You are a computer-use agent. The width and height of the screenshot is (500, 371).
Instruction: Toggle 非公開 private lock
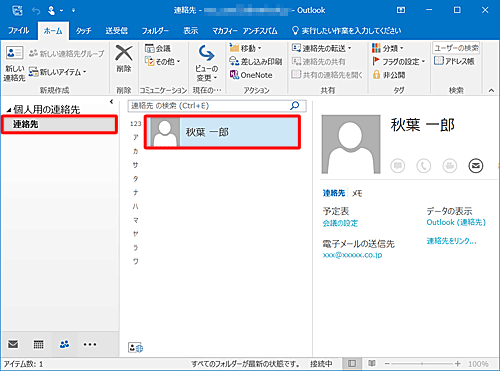point(389,75)
